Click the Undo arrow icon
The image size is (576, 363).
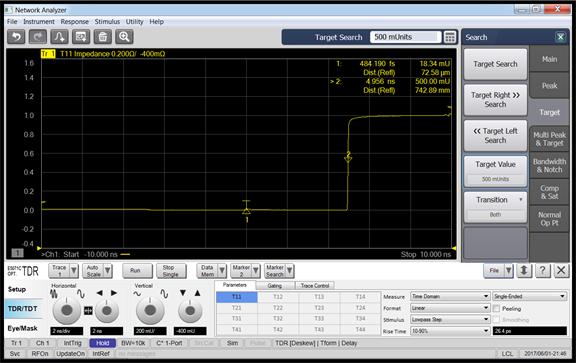(17, 37)
